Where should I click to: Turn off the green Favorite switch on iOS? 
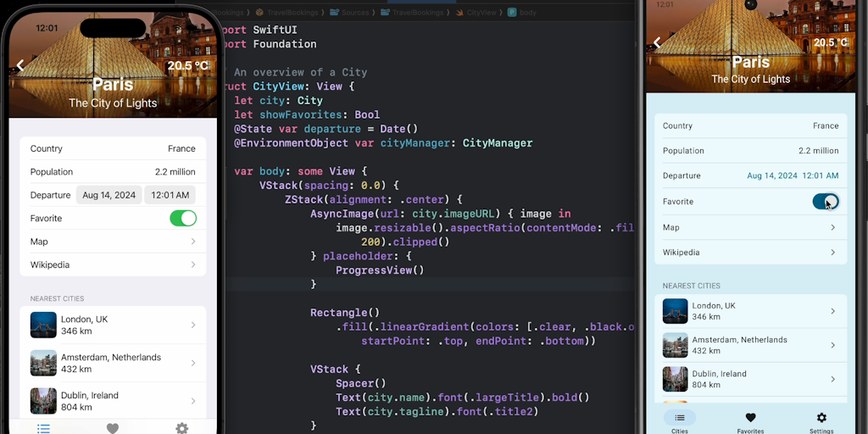coord(182,219)
